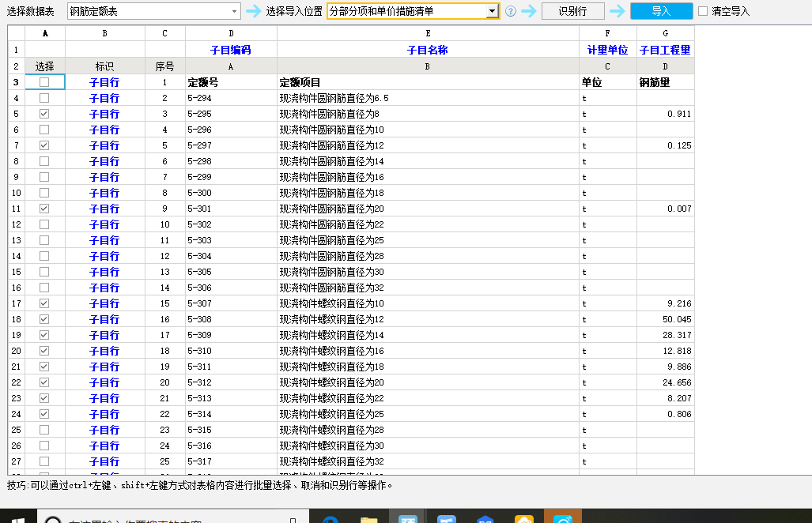This screenshot has width=812, height=523.
Task: Click the 子目行 label in row 5-317
Action: point(104,461)
